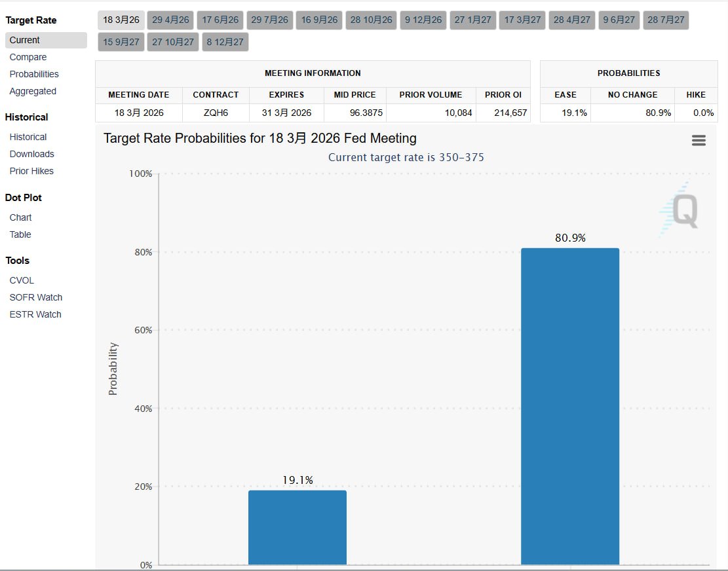Click the EASE column header
728x571 pixels.
[x=565, y=95]
